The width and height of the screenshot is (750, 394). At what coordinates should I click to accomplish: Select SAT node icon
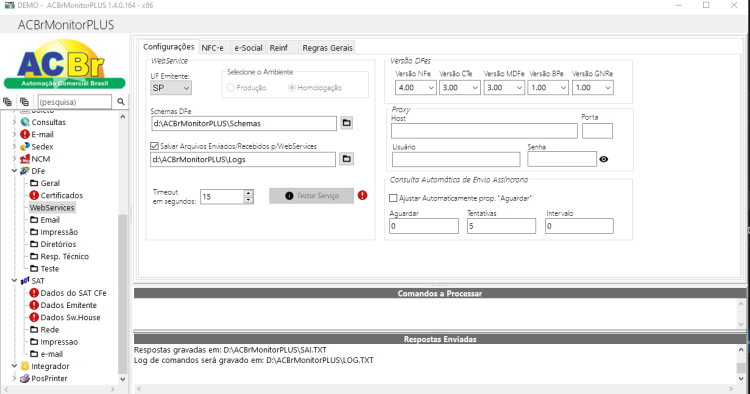click(25, 281)
